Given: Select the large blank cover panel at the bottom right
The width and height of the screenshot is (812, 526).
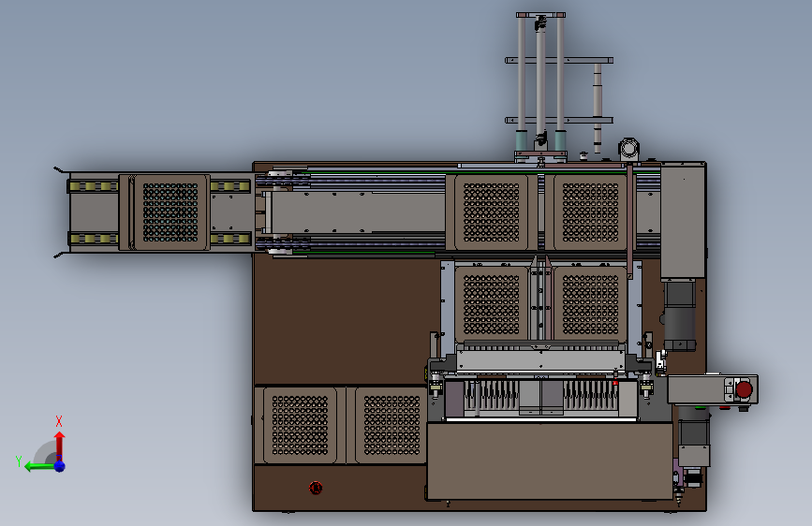Looking at the screenshot, I should point(550,460).
